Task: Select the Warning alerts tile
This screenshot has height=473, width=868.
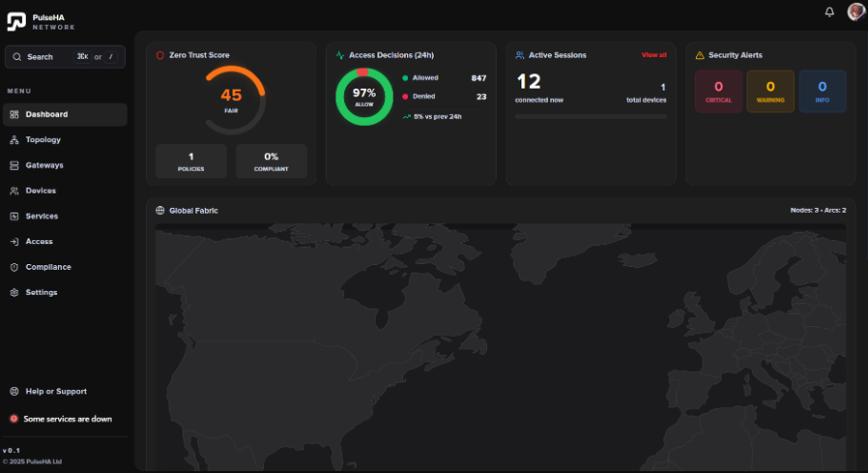Action: (770, 91)
